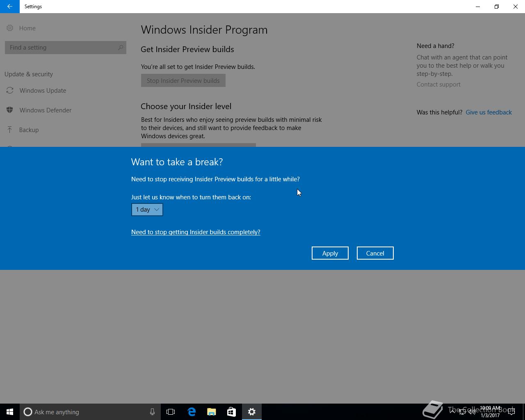525x420 pixels.
Task: Open the Windows Start menu
Action: [x=10, y=412]
